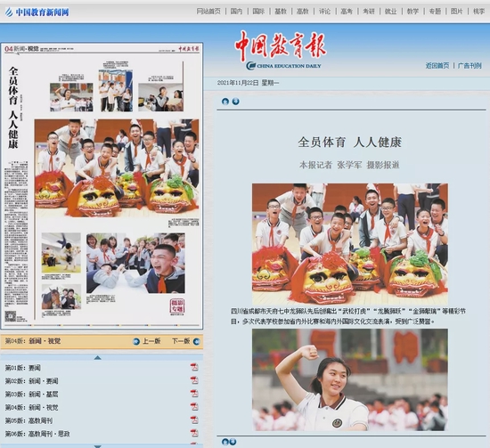Viewport: 490px width, 448px height.
Task: Click the judo throw photo in the page preview
Action: point(61,253)
